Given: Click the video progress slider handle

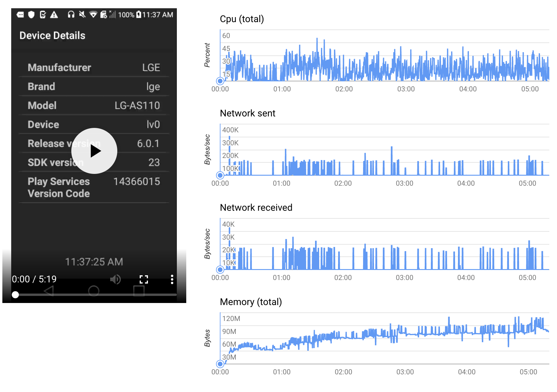Looking at the screenshot, I should point(15,294).
